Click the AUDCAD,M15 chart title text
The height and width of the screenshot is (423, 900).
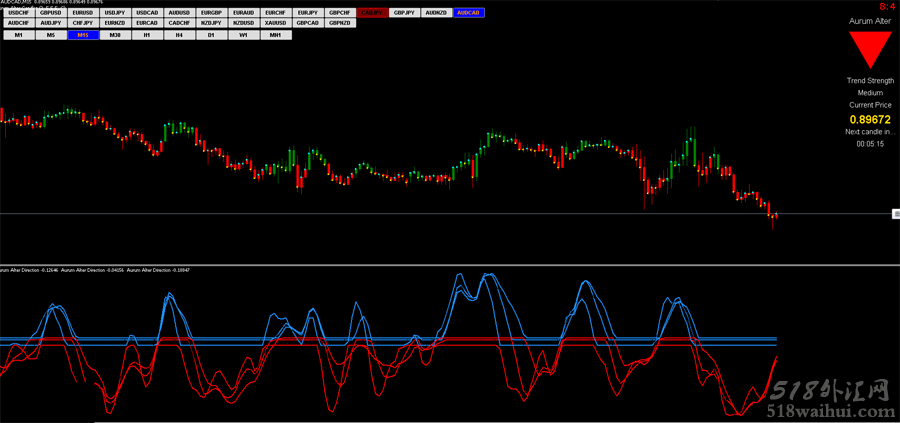click(16, 3)
